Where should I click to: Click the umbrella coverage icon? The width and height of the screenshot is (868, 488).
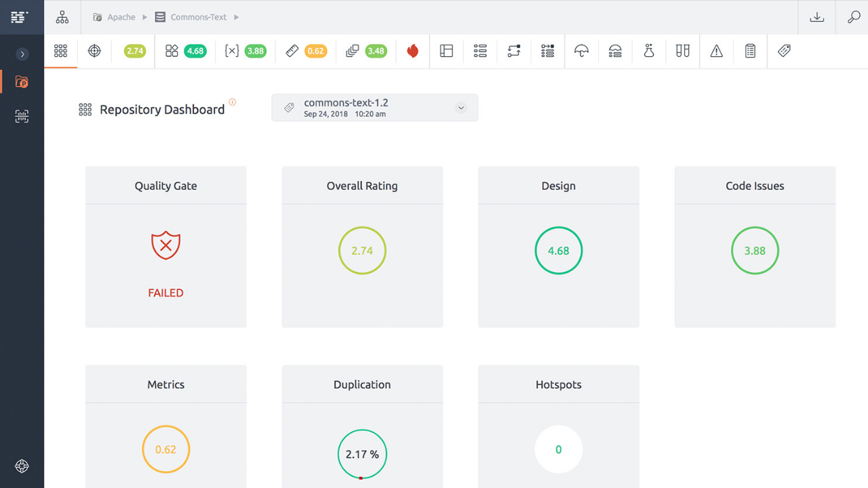[581, 51]
